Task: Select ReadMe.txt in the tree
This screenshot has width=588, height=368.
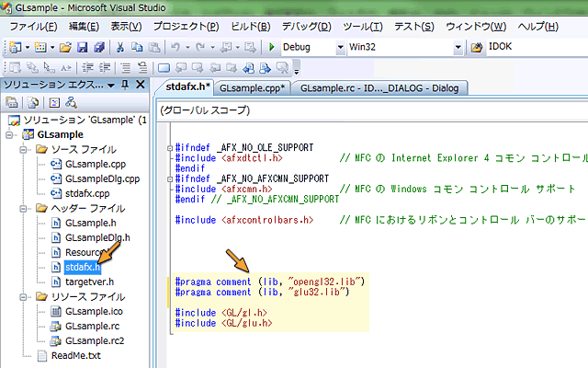Action: coord(75,356)
